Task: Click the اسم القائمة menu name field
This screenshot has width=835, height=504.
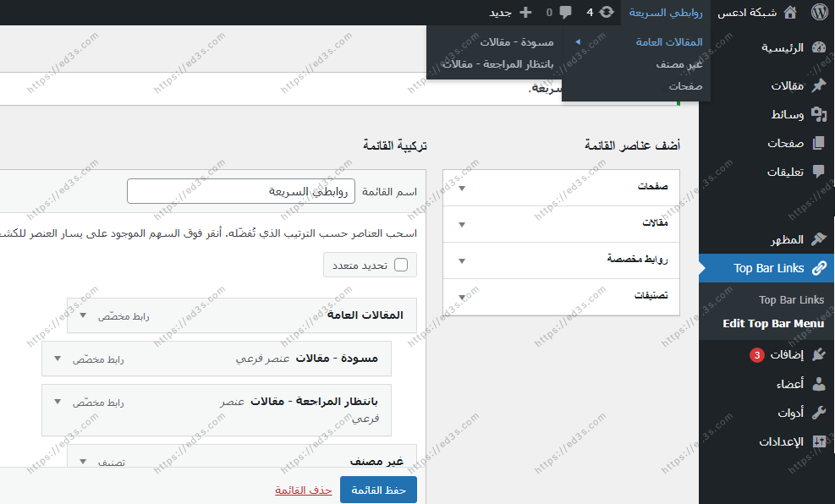Action: pos(241,191)
